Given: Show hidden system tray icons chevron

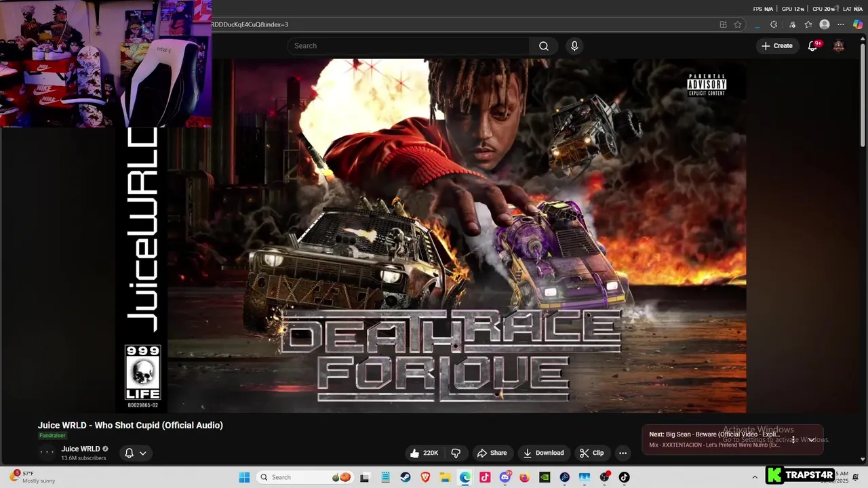Looking at the screenshot, I should (755, 477).
